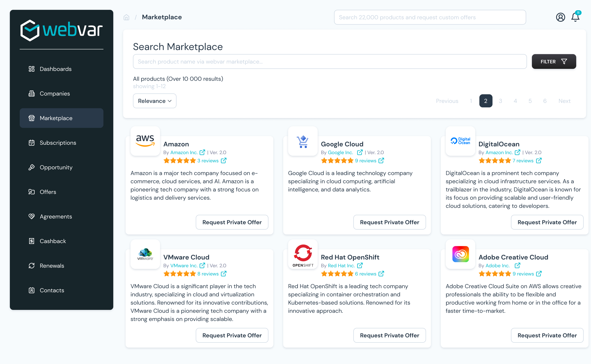Request Private Offer for Google Cloud
The height and width of the screenshot is (364, 591).
click(389, 222)
